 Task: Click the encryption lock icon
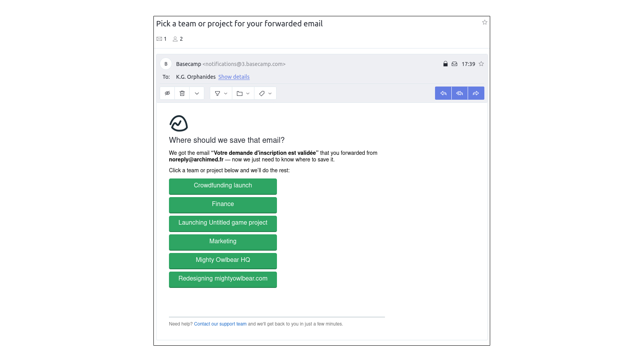[446, 64]
